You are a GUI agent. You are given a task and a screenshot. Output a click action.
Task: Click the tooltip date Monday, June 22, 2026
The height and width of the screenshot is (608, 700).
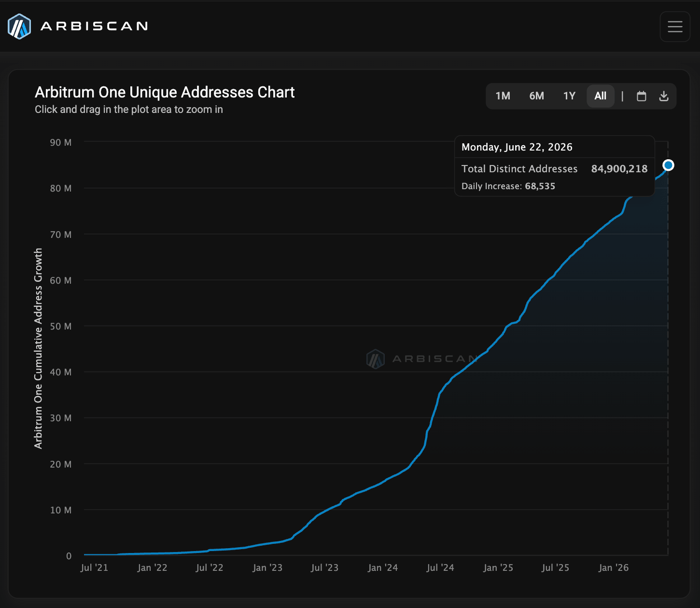[517, 147]
